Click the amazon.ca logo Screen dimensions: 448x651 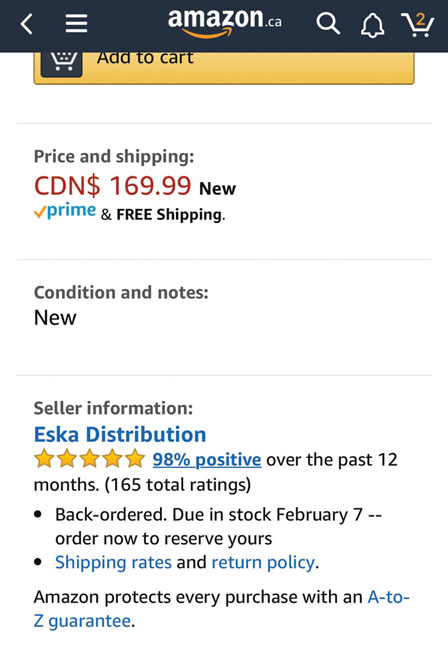(225, 23)
